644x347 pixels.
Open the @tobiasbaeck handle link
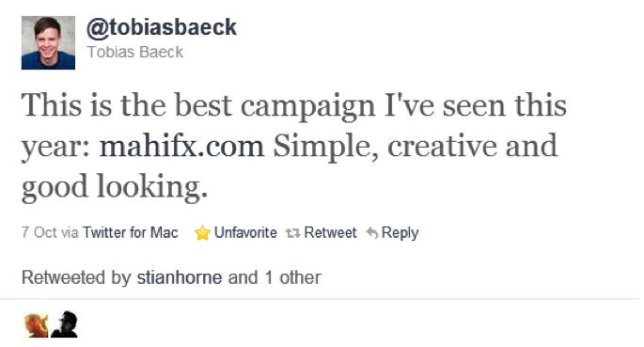(162, 28)
